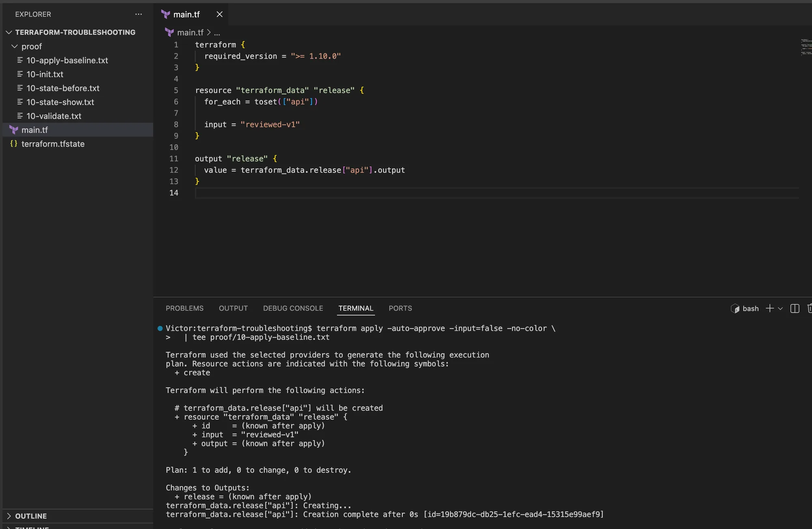The width and height of the screenshot is (812, 529).
Task: Open 10-init.txt file
Action: (x=45, y=74)
